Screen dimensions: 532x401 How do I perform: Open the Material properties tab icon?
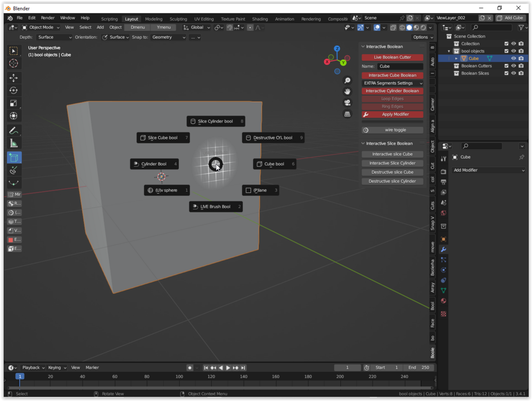pos(444,301)
